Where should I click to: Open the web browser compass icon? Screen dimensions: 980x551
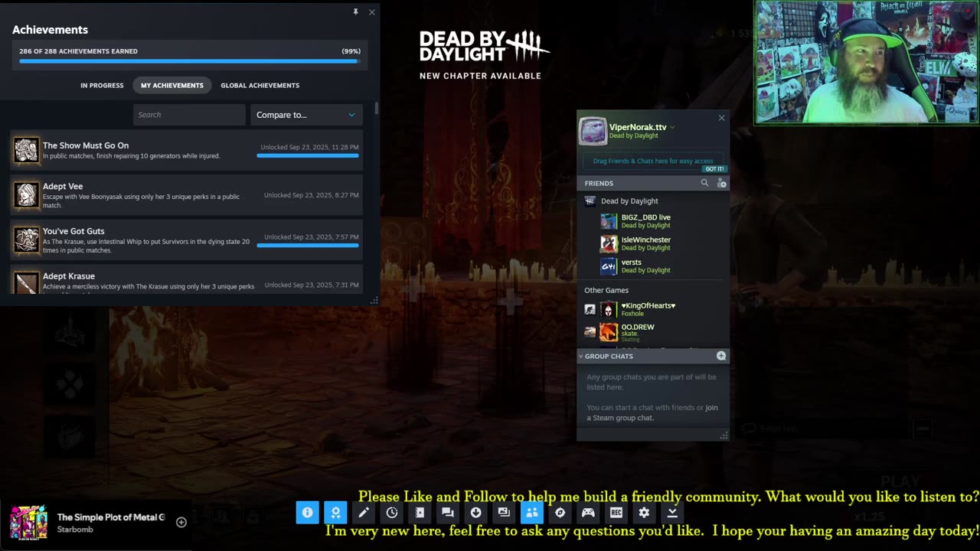[x=560, y=513]
